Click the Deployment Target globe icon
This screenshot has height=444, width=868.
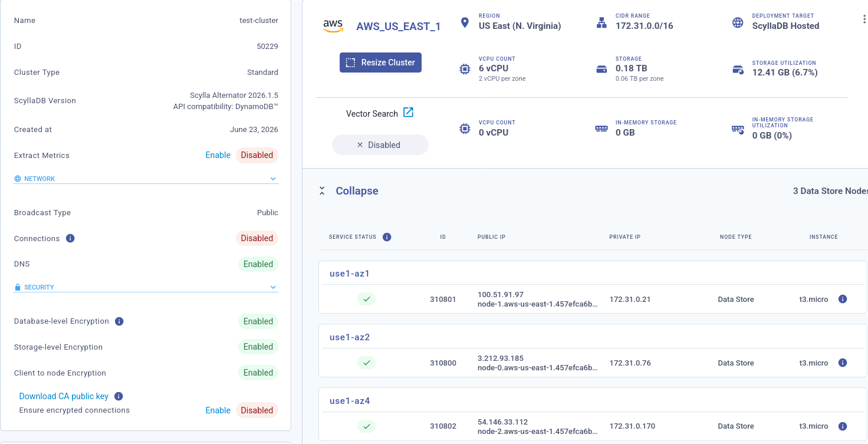pos(738,23)
